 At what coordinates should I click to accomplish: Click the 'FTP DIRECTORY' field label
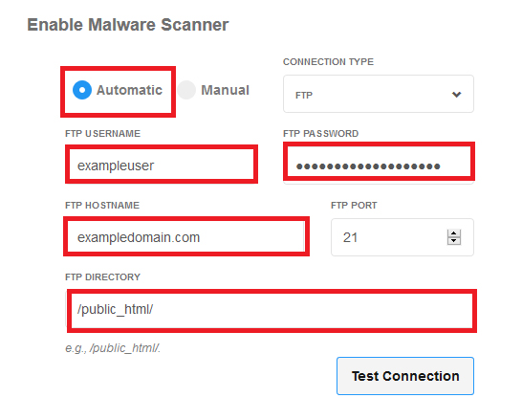coord(103,277)
